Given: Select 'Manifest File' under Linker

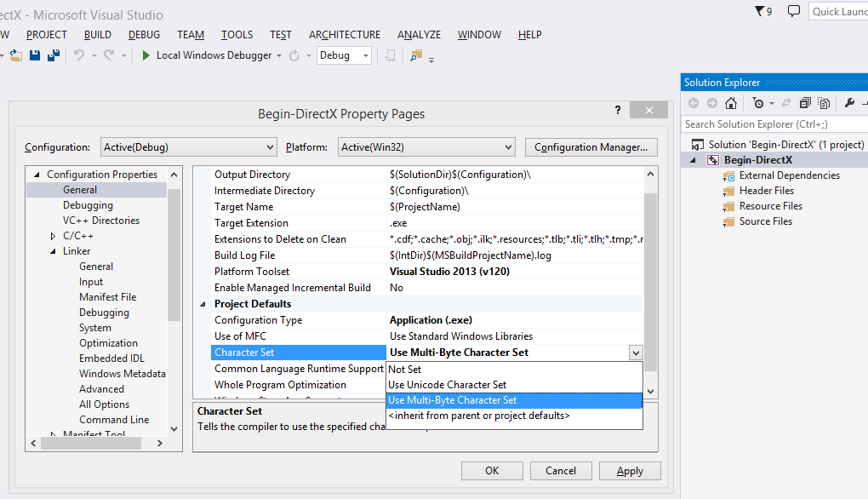Looking at the screenshot, I should tap(107, 297).
